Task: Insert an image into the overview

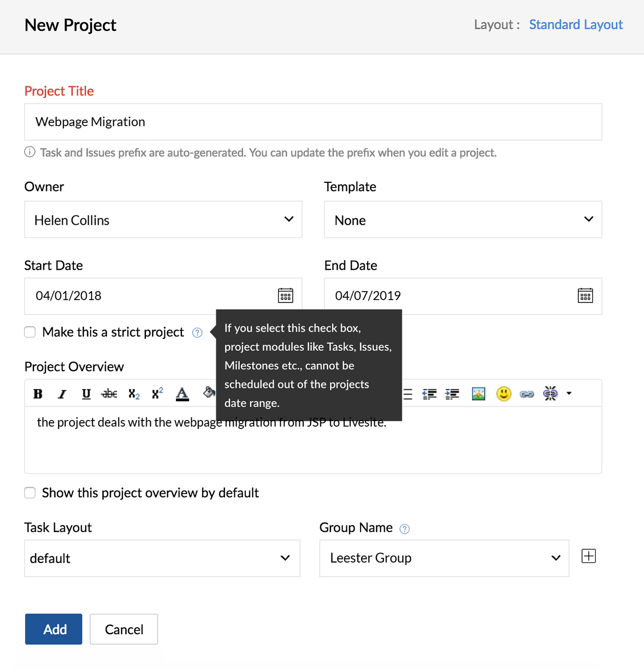Action: (x=478, y=394)
